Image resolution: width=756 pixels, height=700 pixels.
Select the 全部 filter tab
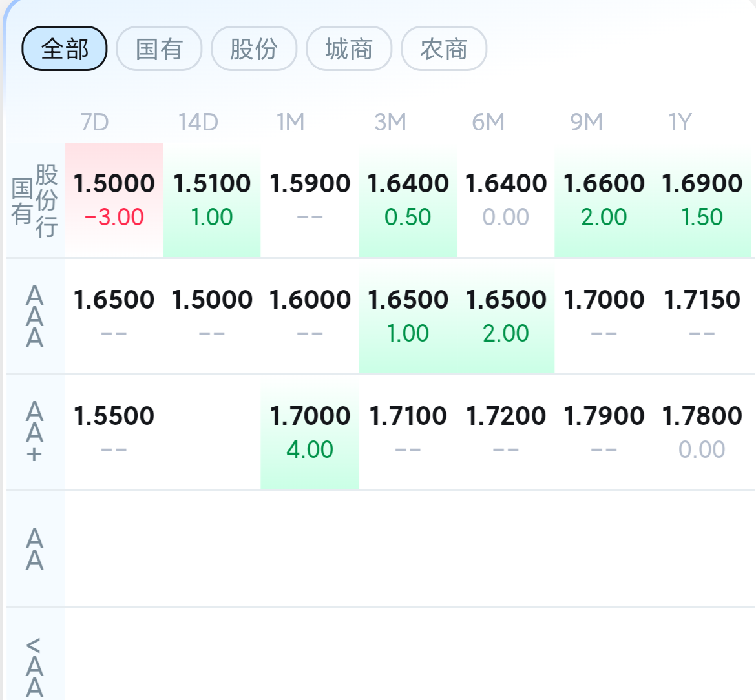tap(65, 48)
